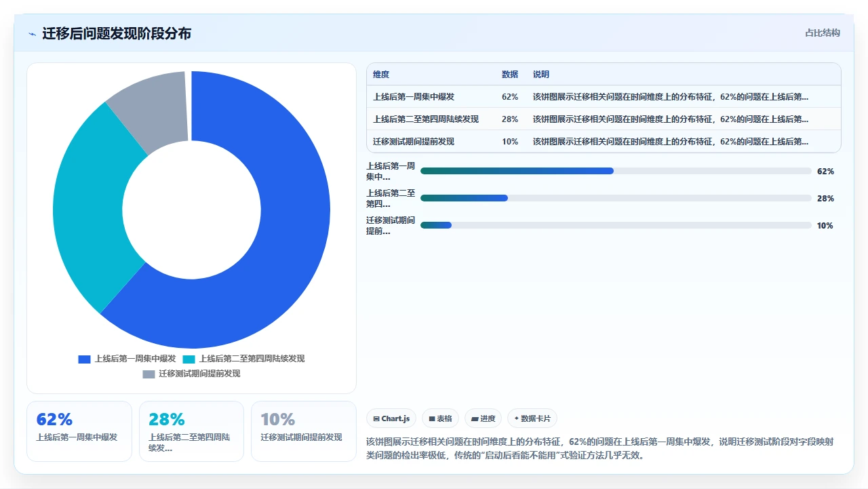Screen dimensions: 868x489
Task: Open the 10% data card
Action: point(303,431)
